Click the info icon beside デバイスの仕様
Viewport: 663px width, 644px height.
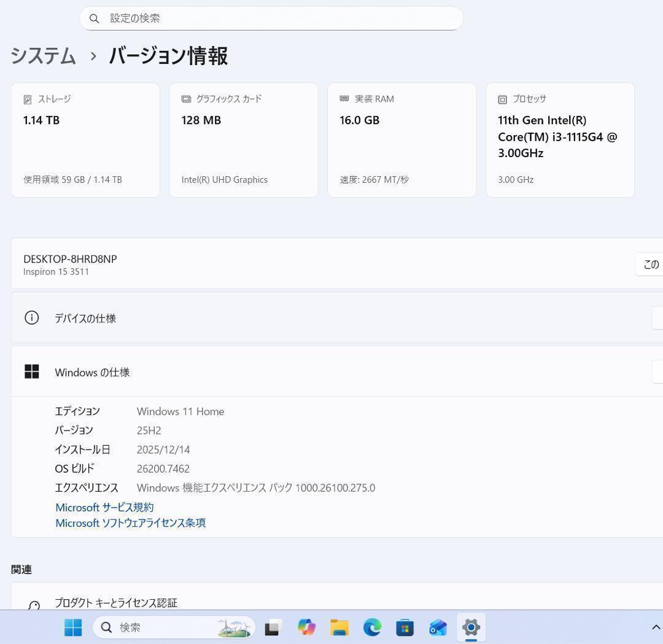pos(31,318)
